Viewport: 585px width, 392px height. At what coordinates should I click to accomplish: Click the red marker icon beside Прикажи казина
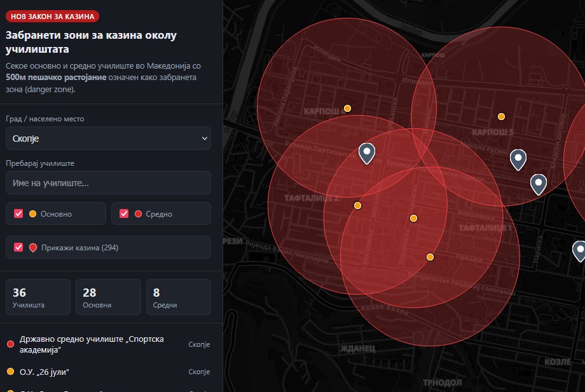(33, 247)
